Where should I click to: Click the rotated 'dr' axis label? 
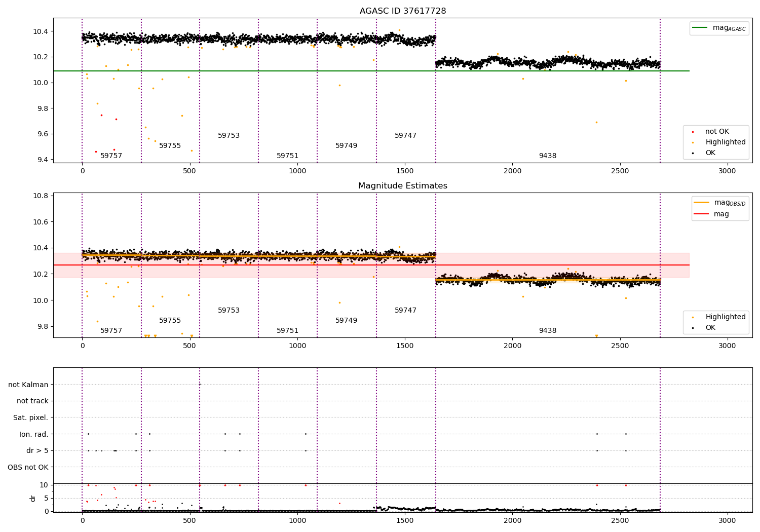click(33, 498)
